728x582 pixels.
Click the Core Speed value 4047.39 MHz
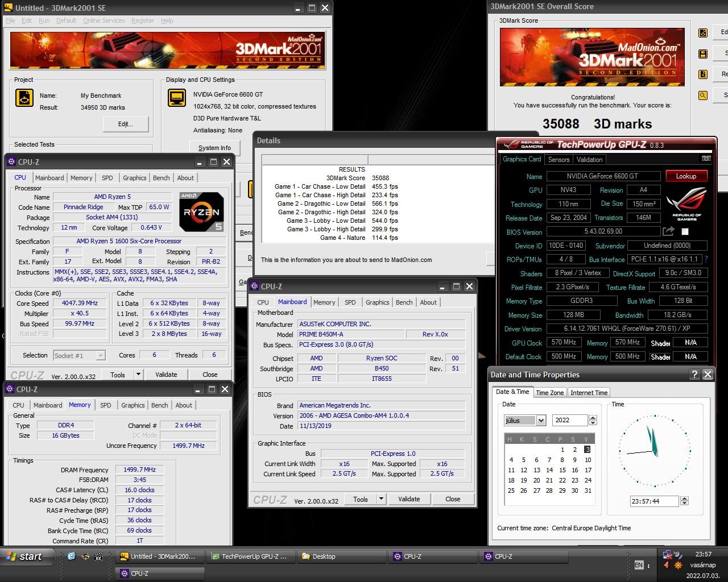pyautogui.click(x=80, y=303)
